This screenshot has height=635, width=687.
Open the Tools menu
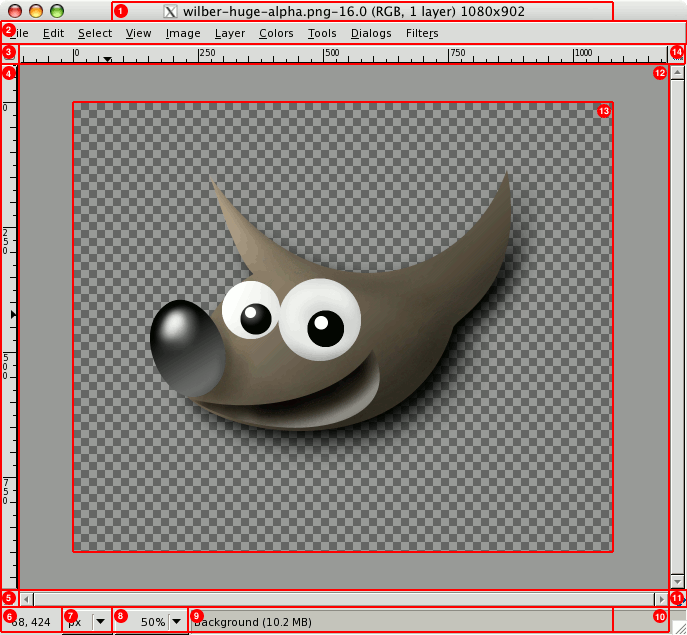click(x=322, y=33)
